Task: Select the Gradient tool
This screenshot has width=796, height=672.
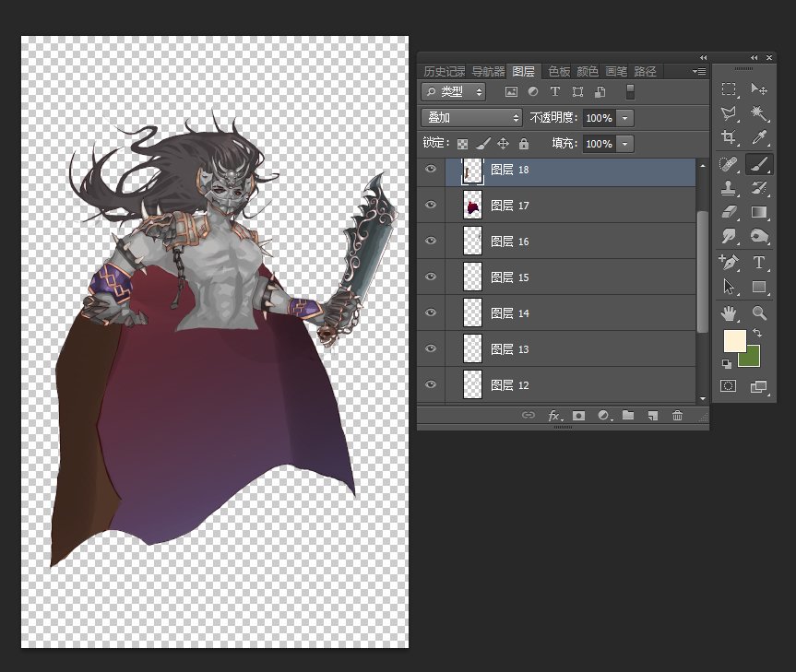Action: (x=759, y=211)
